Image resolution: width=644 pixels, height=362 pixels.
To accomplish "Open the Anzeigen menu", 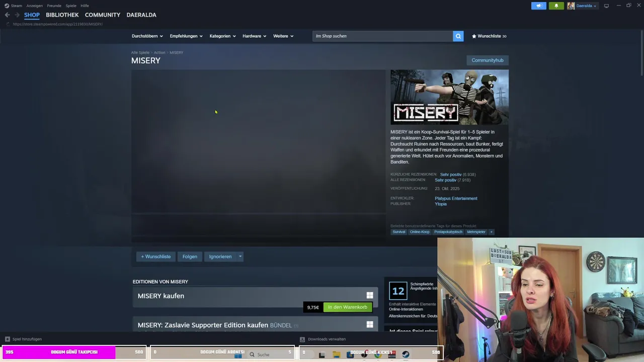I will [x=35, y=6].
